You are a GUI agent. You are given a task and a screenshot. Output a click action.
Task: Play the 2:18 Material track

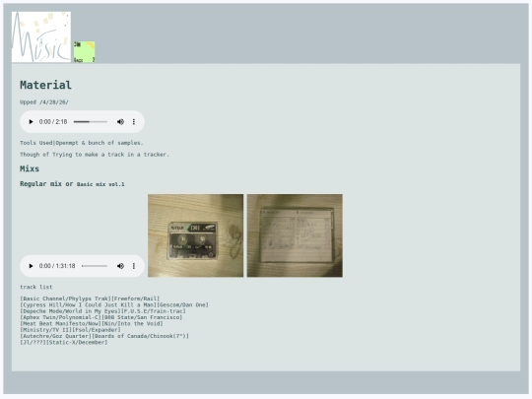coord(31,122)
